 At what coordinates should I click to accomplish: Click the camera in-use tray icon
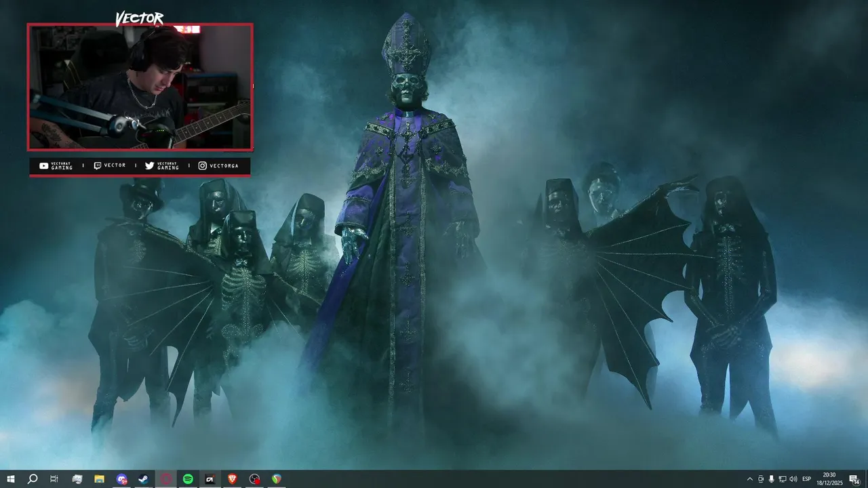(760, 479)
